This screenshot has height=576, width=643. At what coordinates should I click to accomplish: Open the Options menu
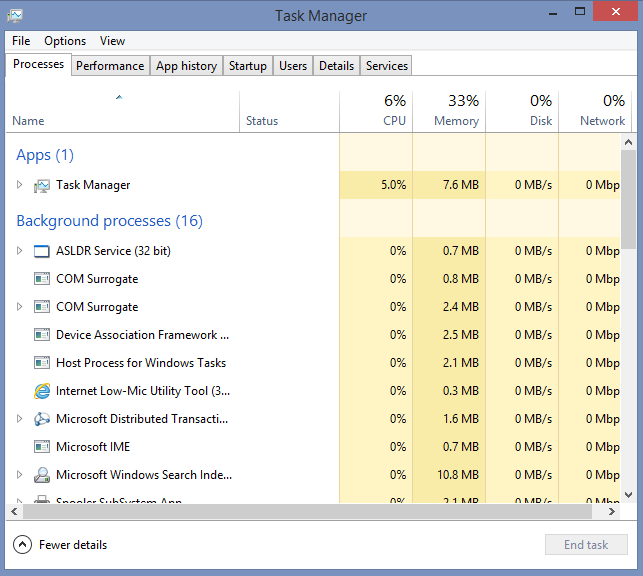click(65, 41)
